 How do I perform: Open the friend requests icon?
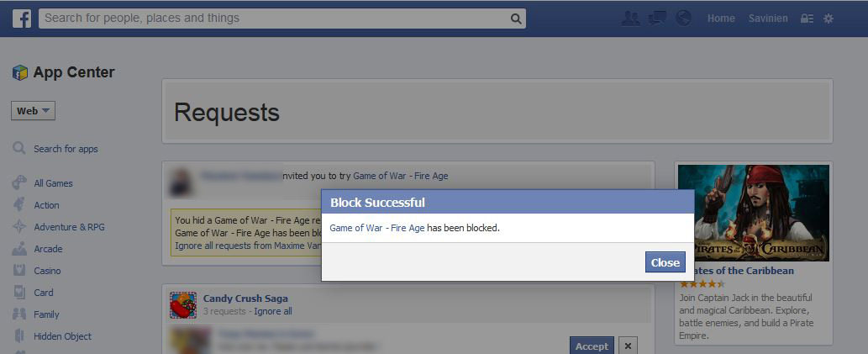(630, 18)
